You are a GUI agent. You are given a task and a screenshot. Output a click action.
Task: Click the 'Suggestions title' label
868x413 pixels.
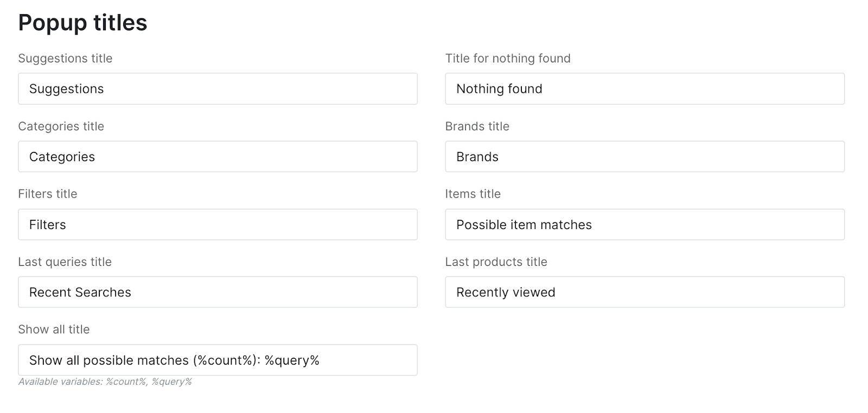pyautogui.click(x=65, y=59)
